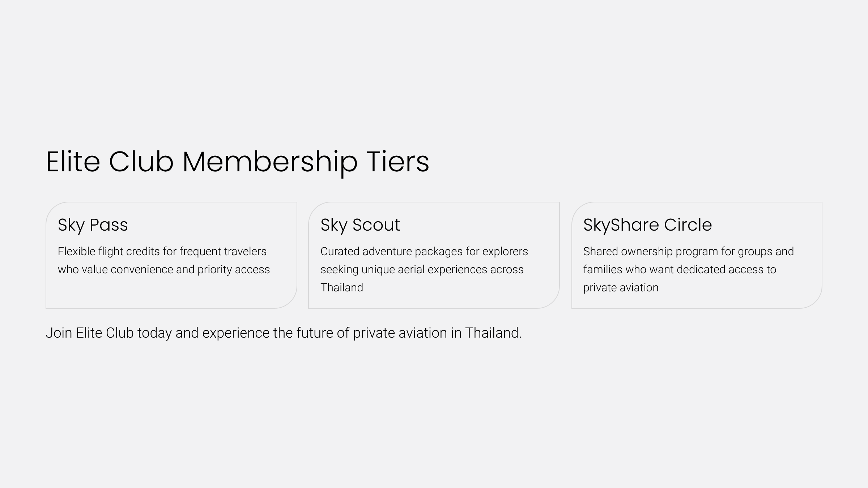Image resolution: width=868 pixels, height=488 pixels.
Task: Click the word "Thailand" inside the Sky Scout card
Action: point(342,288)
